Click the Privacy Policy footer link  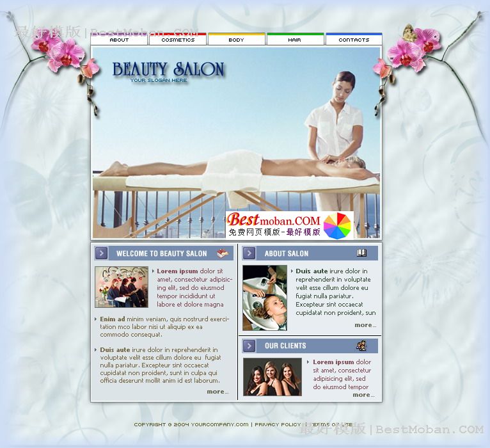tap(278, 424)
